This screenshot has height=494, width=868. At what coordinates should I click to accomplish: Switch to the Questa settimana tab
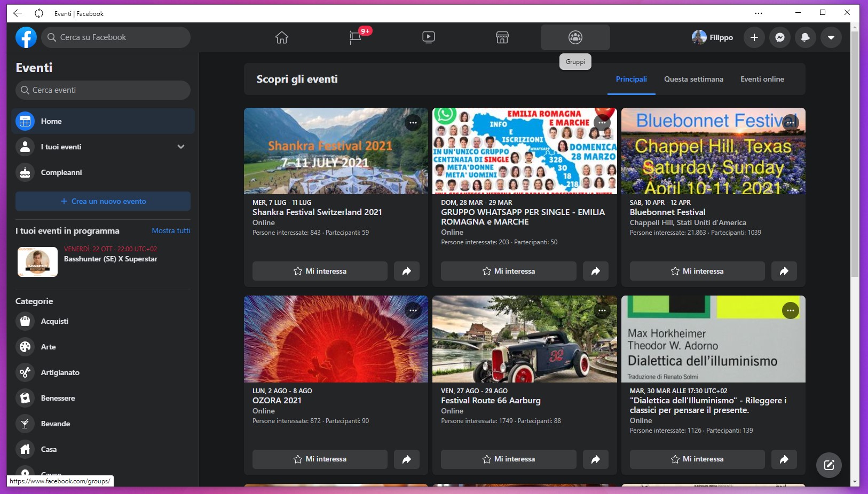click(x=693, y=79)
